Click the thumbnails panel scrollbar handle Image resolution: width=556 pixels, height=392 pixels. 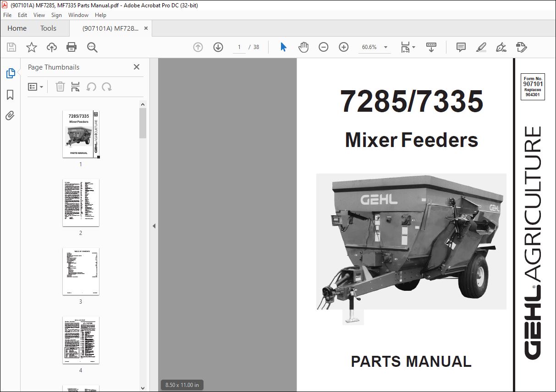(143, 123)
